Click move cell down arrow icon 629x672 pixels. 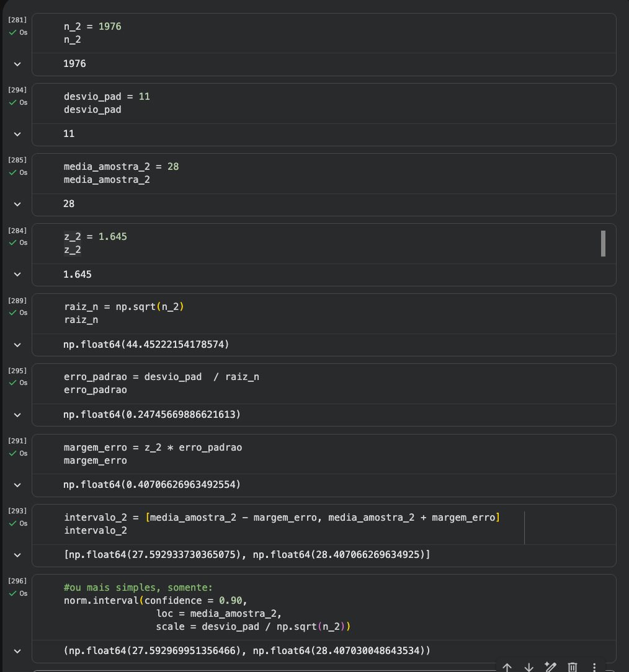(x=529, y=667)
